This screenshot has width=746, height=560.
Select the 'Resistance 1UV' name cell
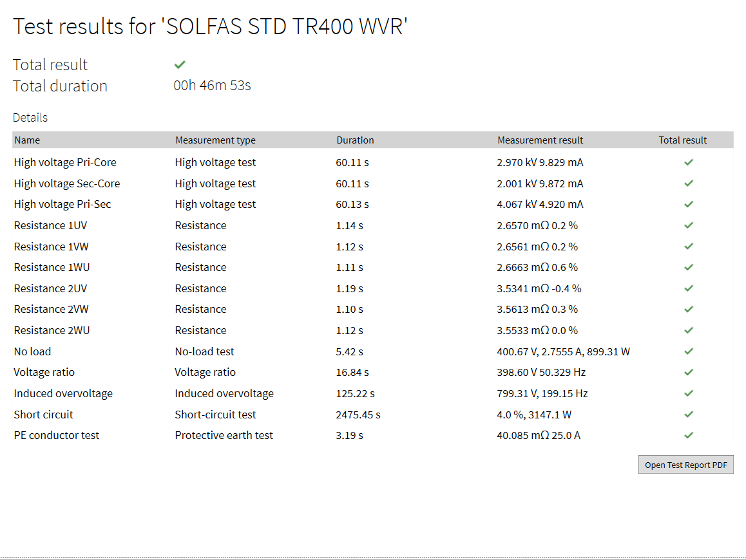pyautogui.click(x=50, y=225)
